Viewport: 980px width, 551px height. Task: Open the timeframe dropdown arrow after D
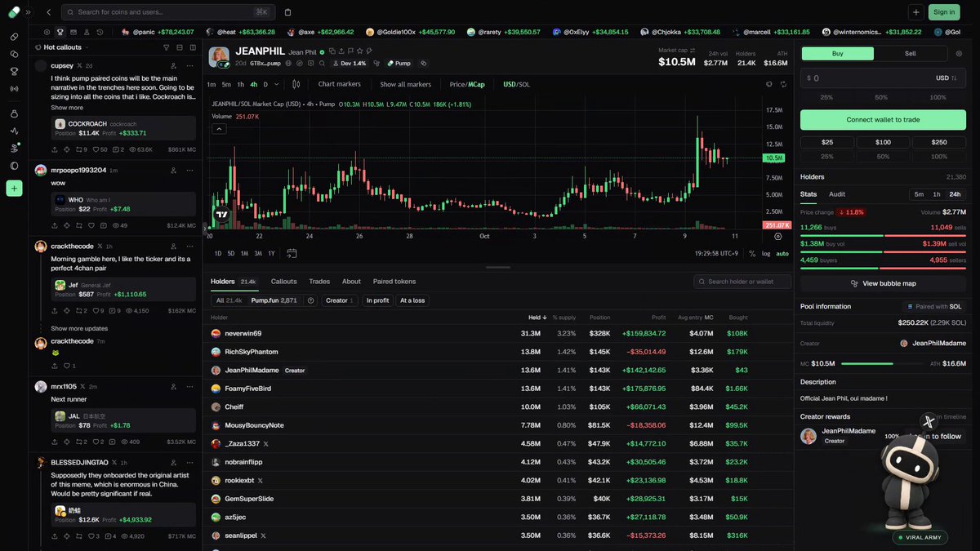pyautogui.click(x=276, y=84)
